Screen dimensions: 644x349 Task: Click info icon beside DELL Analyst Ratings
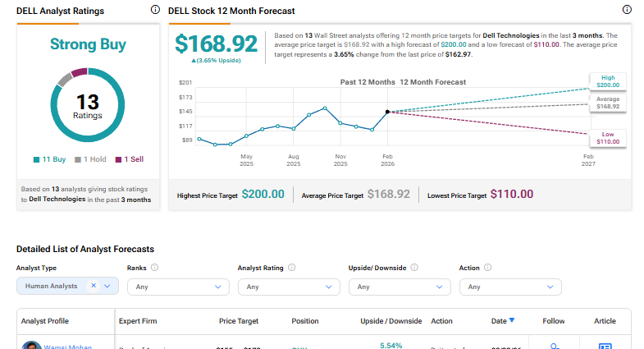156,10
